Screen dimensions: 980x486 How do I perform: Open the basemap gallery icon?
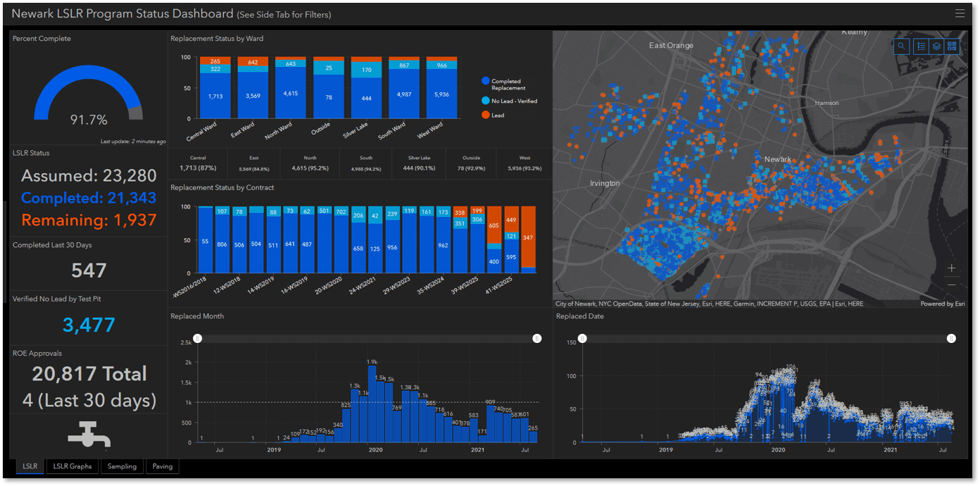[952, 46]
